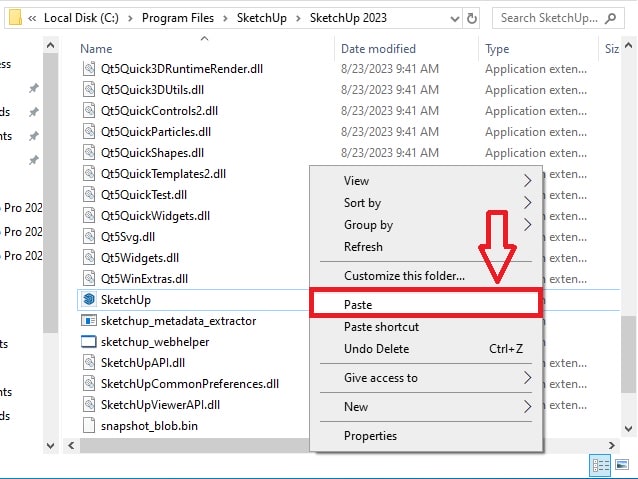This screenshot has height=479, width=638.
Task: Click the chevron after Program Files
Action: coord(225,18)
